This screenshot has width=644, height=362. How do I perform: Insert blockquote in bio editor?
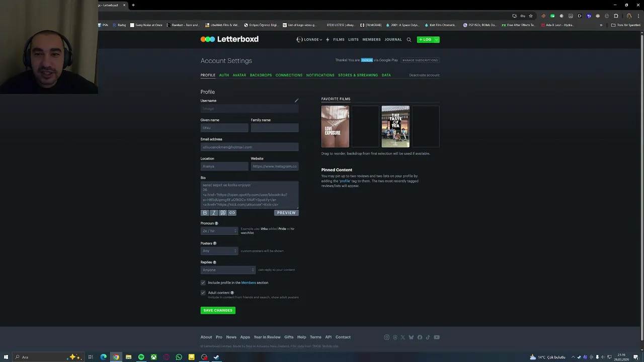223,213
